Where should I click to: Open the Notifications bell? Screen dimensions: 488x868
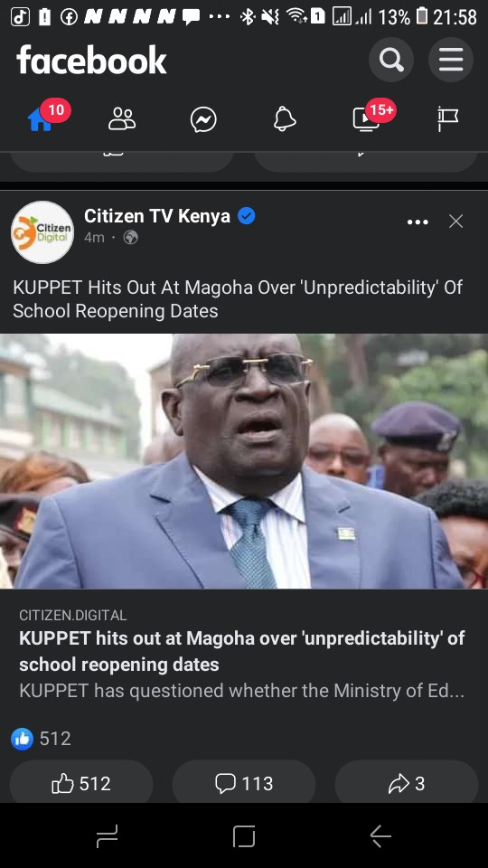pyautogui.click(x=285, y=119)
